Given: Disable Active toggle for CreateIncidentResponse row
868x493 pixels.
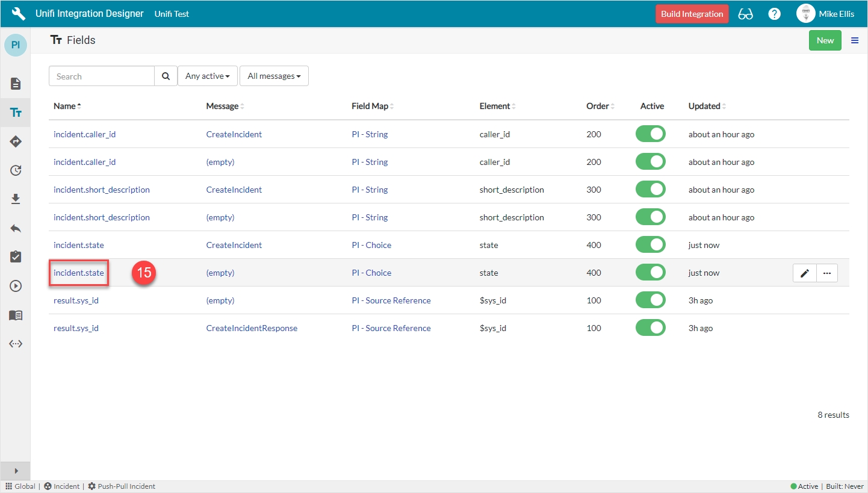Looking at the screenshot, I should tap(650, 328).
